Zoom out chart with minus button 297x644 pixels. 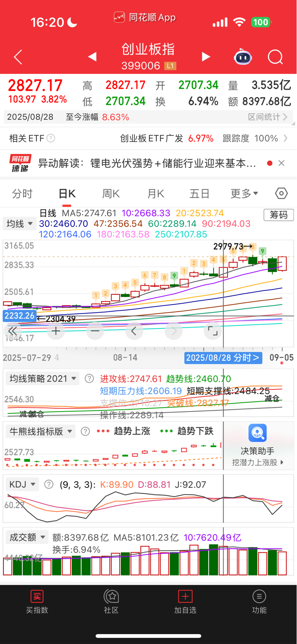click(x=95, y=331)
